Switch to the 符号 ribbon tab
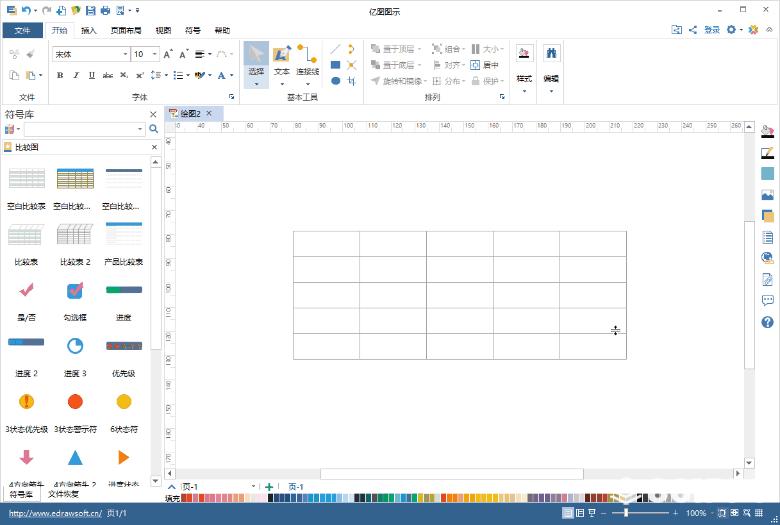 click(x=193, y=30)
